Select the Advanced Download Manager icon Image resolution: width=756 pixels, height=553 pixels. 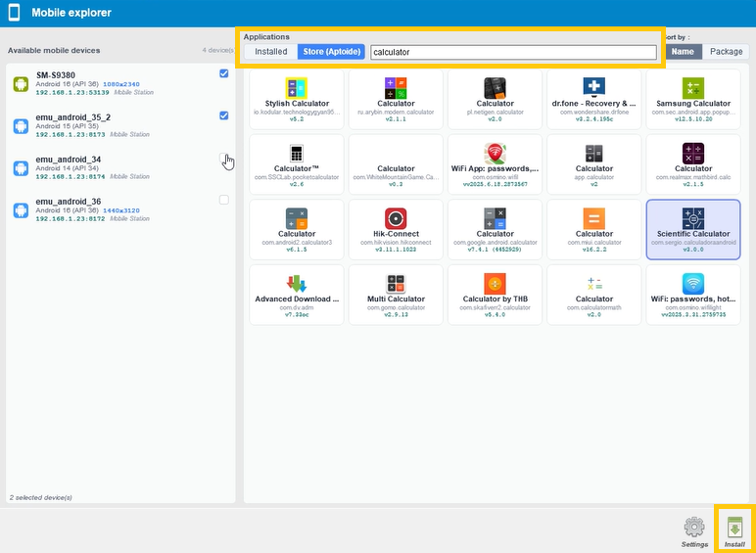tap(297, 284)
